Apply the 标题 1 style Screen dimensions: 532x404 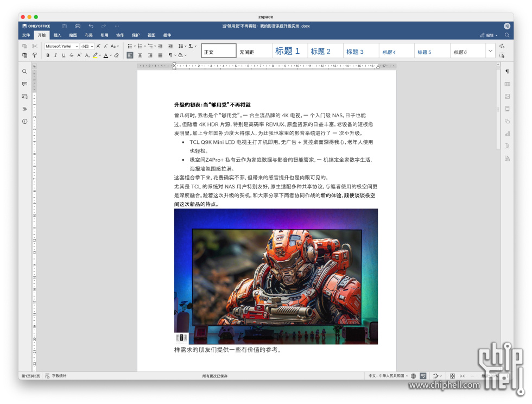pos(290,51)
